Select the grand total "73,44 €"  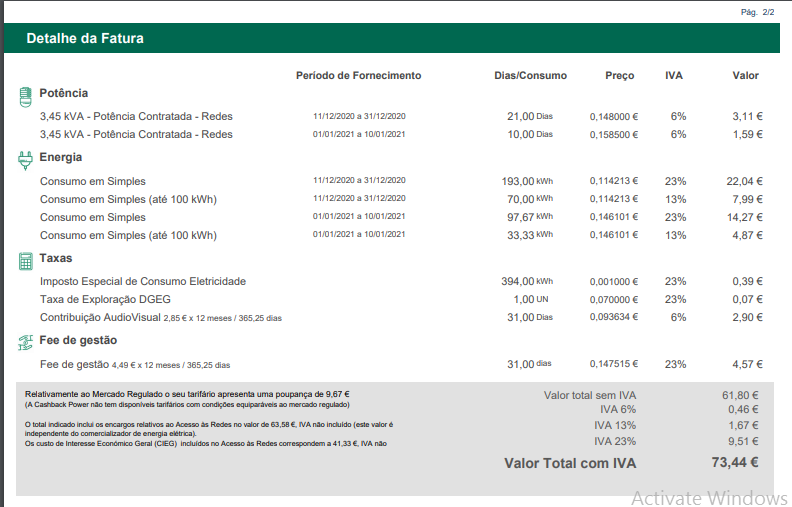pos(735,462)
